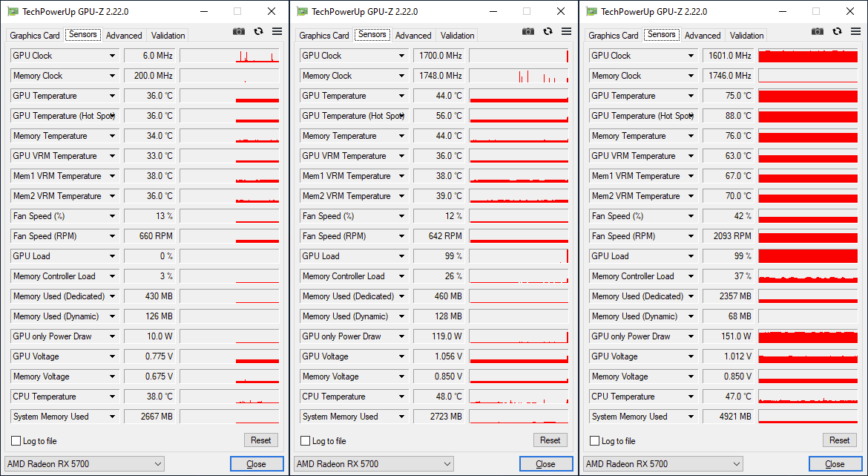Screen dimensions: 868x476
Task: Open the hamburger menu in middle window
Action: pyautogui.click(x=566, y=31)
